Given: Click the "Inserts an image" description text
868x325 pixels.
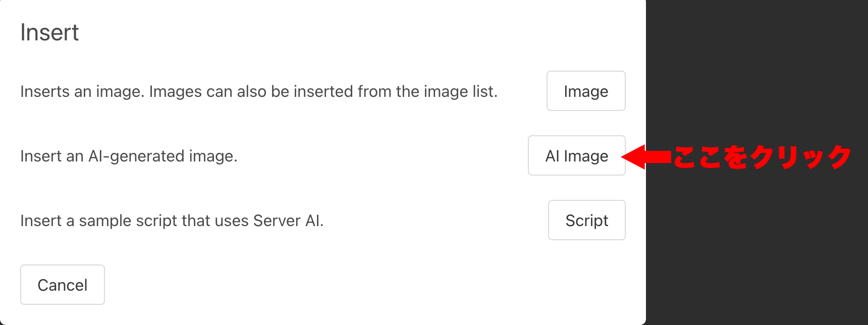Looking at the screenshot, I should point(258,91).
